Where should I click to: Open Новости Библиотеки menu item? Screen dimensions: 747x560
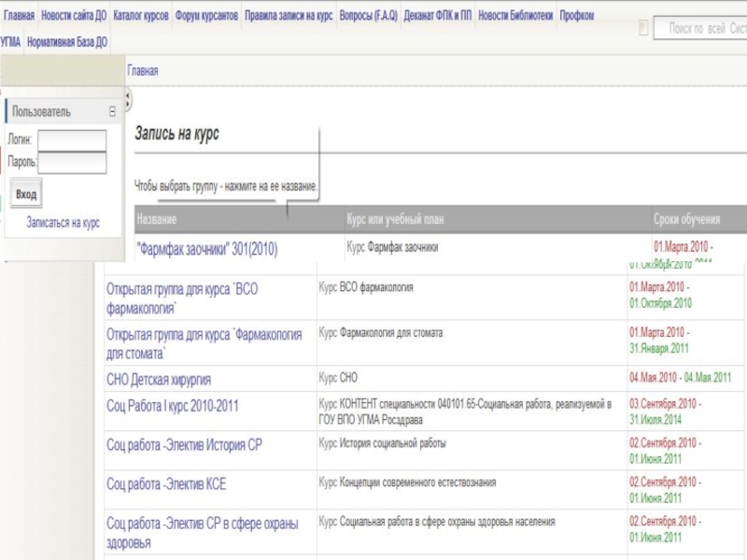(515, 16)
